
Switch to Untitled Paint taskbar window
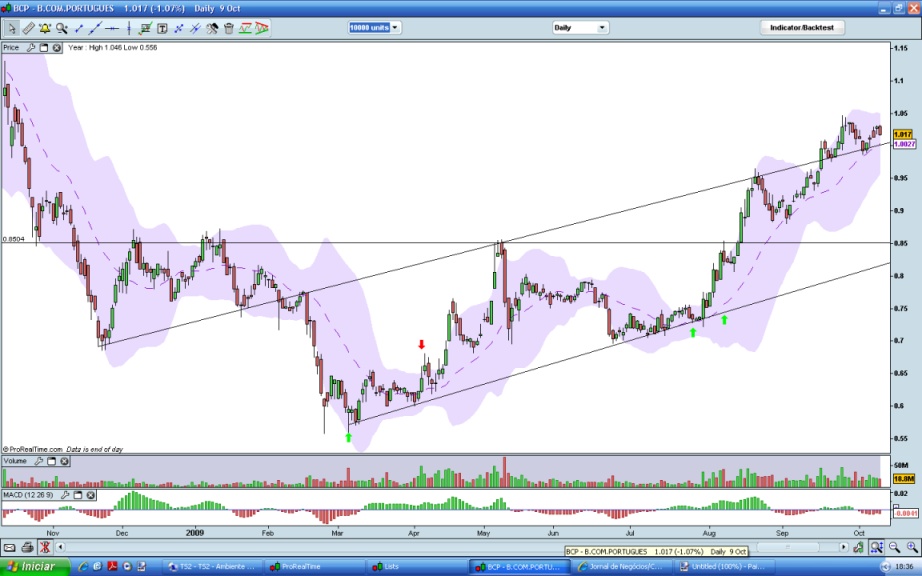click(x=722, y=567)
